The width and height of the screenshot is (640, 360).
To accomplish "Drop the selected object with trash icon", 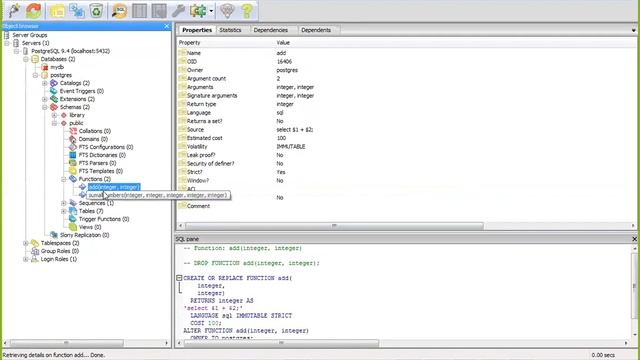I will pos(96,11).
